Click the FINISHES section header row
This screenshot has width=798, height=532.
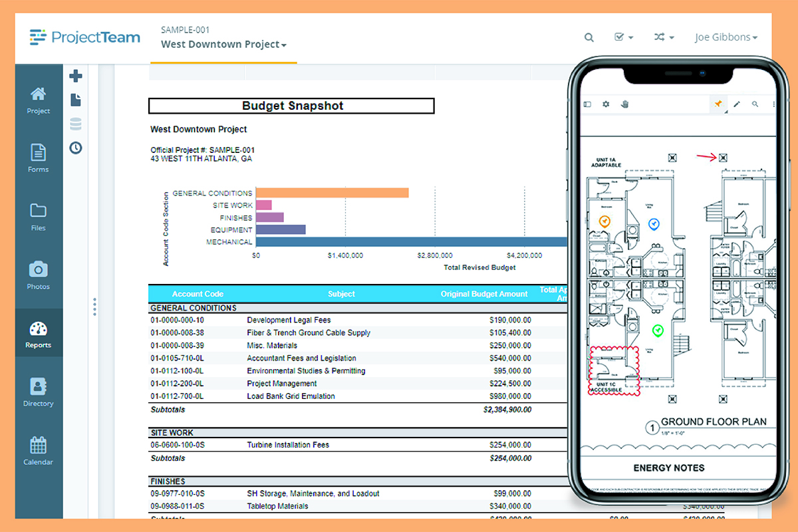359,481
